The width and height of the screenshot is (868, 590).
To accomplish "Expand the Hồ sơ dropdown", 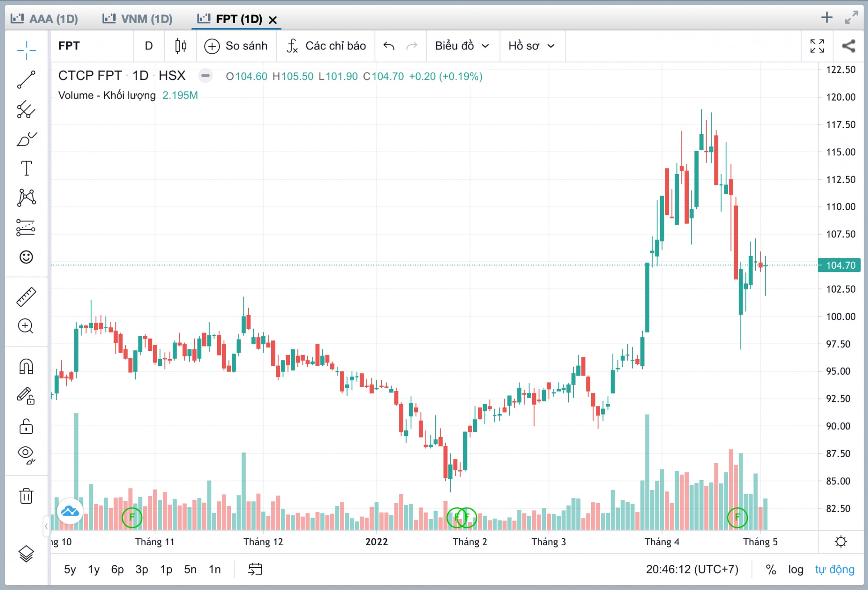I will pyautogui.click(x=532, y=46).
